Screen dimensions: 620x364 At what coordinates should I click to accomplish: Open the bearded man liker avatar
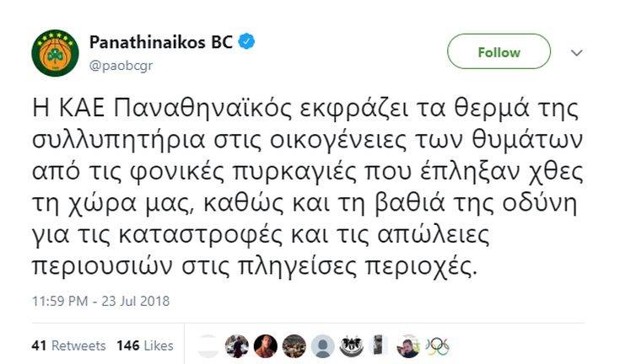[408, 345]
